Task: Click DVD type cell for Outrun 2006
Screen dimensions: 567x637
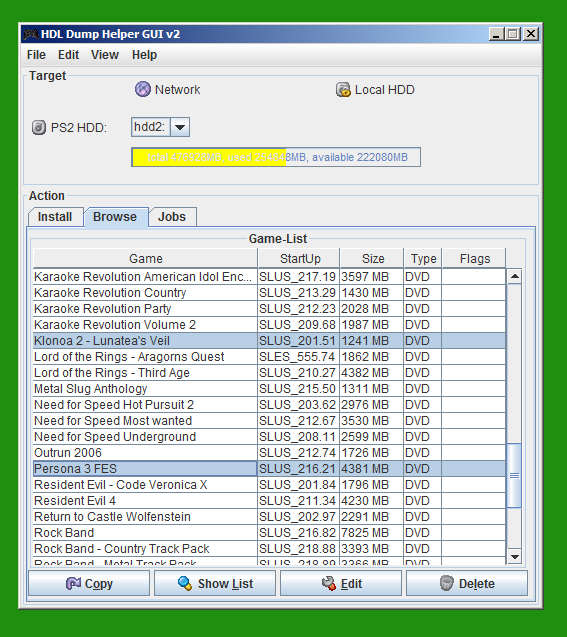Action: pyautogui.click(x=422, y=453)
